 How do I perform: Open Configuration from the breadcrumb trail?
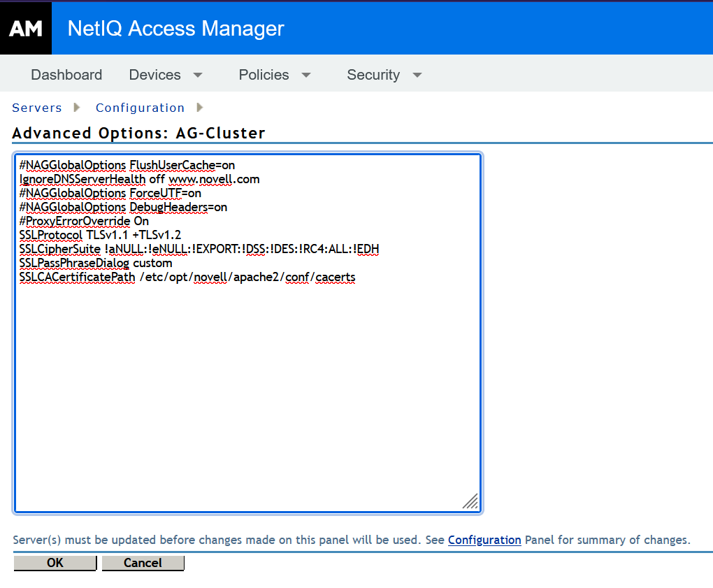[x=140, y=107]
